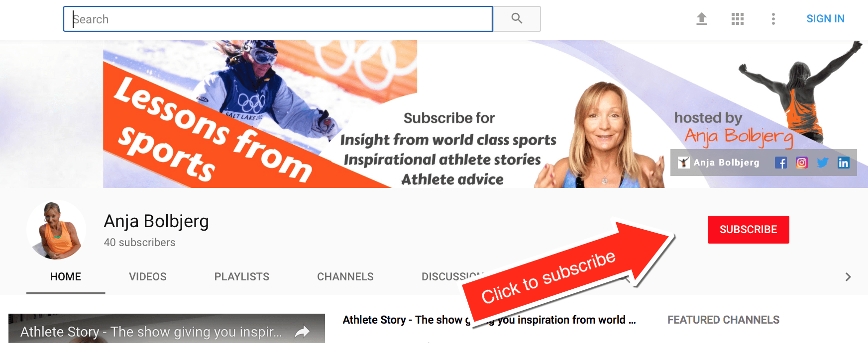
Task: Click the Sign In link
Action: pyautogui.click(x=825, y=19)
